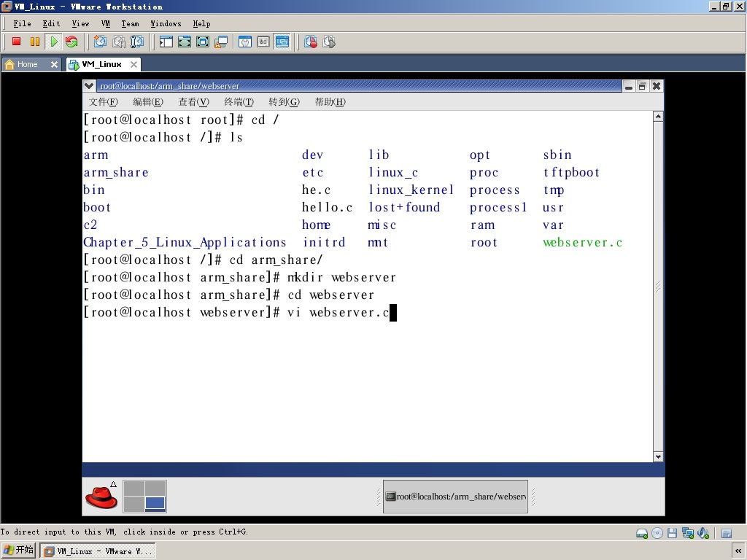Click the sound card status icon
Viewport: 747px width, 560px height.
(703, 533)
